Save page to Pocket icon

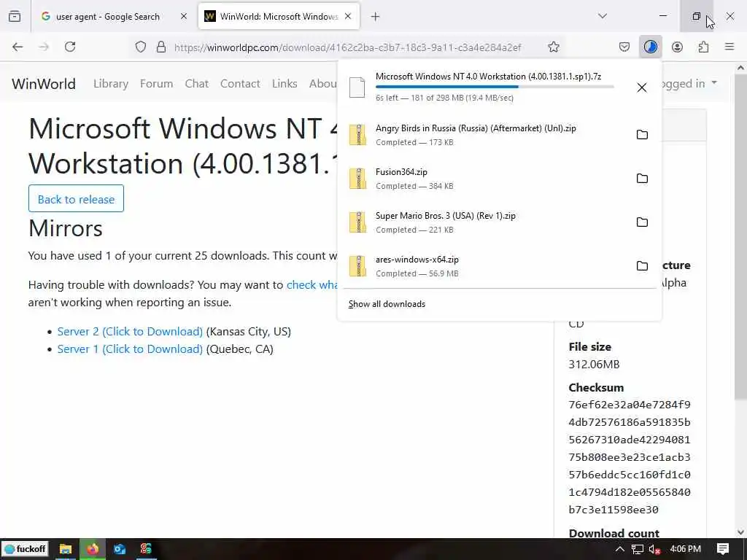point(624,47)
